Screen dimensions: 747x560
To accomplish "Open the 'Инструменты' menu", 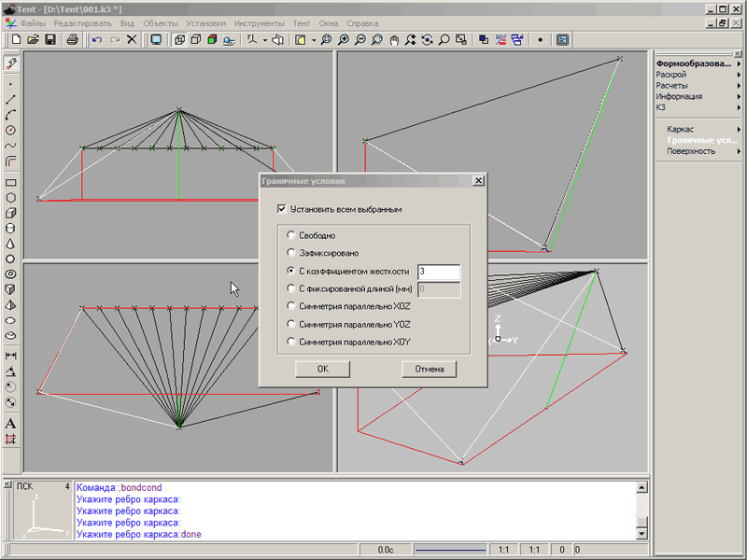I will tap(260, 23).
